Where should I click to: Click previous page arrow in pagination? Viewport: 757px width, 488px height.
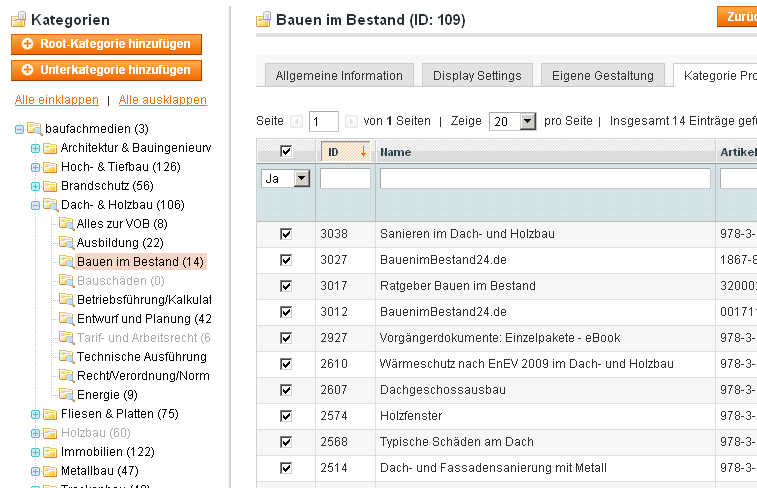click(296, 121)
